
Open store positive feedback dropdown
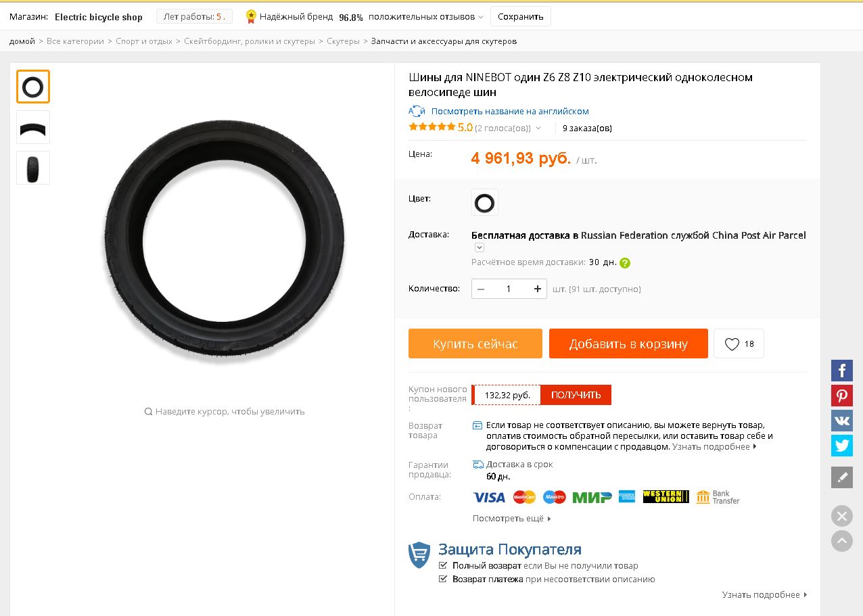pos(481,17)
